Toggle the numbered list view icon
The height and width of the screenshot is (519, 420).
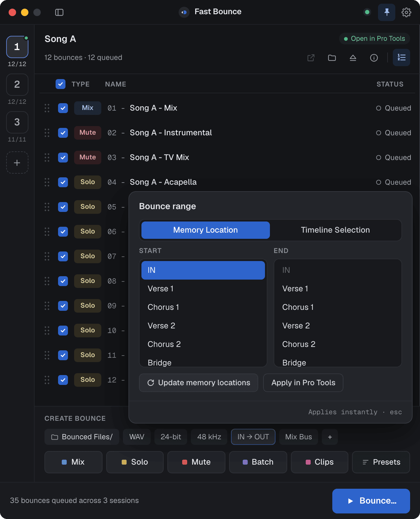[x=401, y=57]
